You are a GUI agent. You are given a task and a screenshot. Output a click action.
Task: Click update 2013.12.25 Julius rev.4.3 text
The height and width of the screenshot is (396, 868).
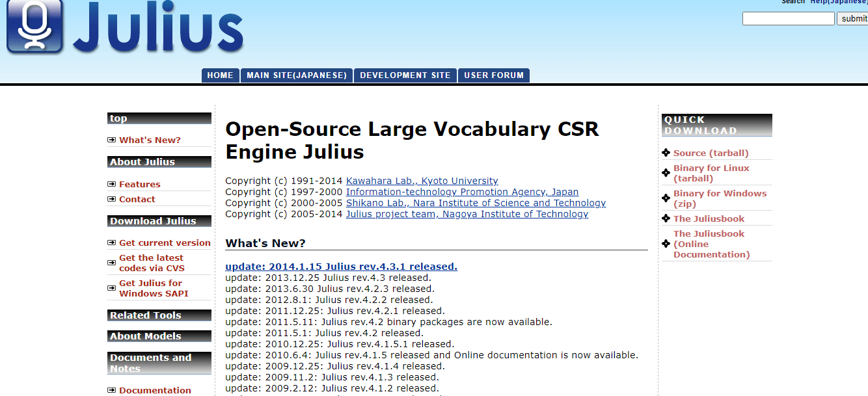point(328,278)
